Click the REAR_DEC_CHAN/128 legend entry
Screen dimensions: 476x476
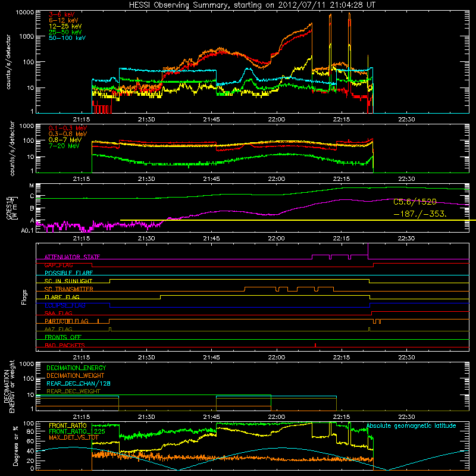[79, 384]
